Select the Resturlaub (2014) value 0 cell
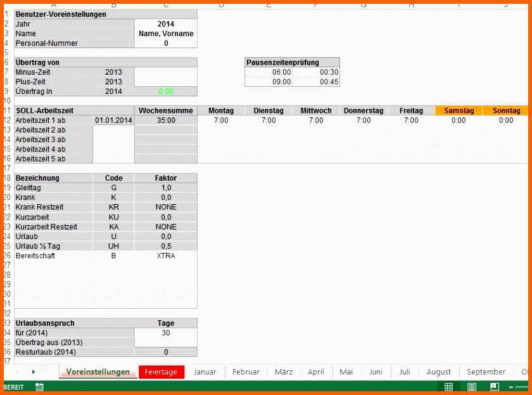 (x=166, y=353)
